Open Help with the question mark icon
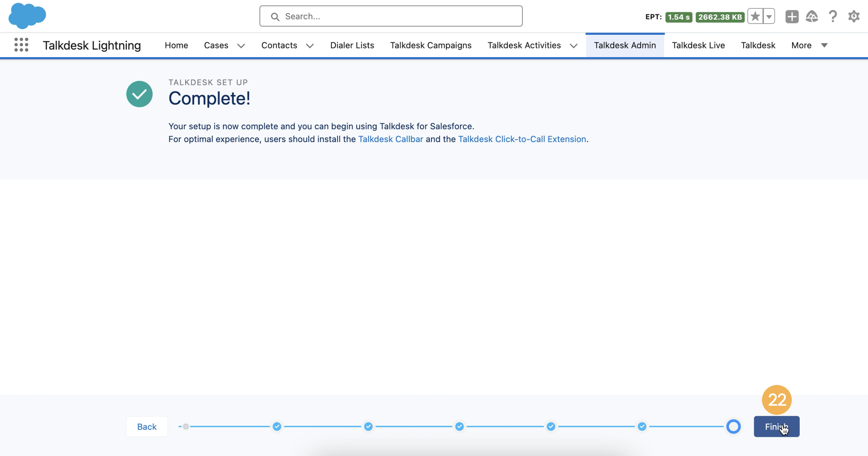Viewport: 868px width, 456px height. pyautogui.click(x=833, y=16)
